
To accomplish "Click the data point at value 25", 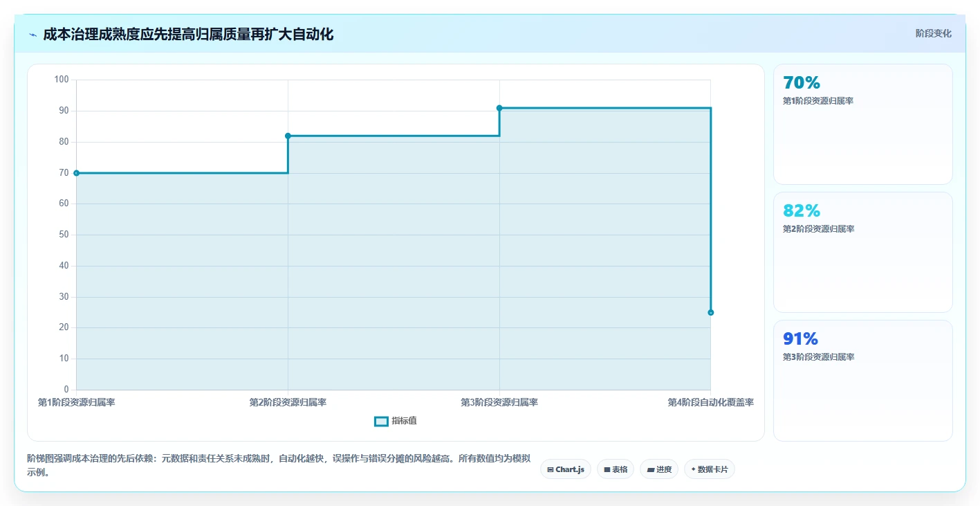I will 711,312.
